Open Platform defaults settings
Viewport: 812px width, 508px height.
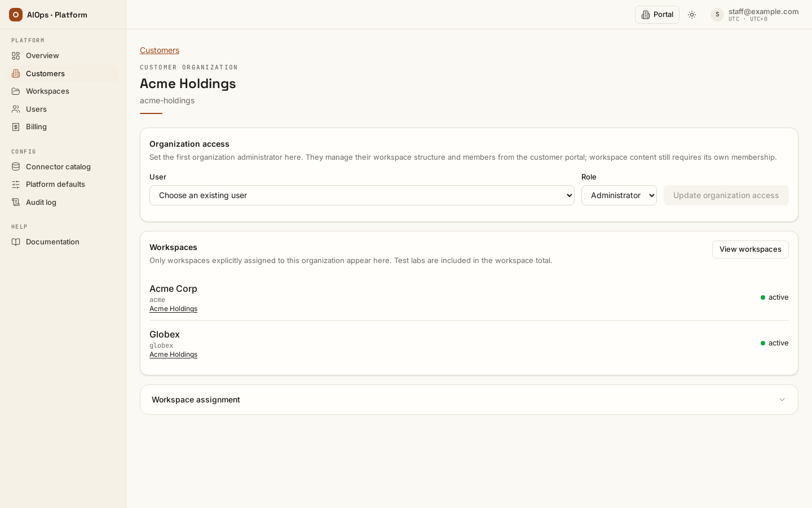[63, 185]
